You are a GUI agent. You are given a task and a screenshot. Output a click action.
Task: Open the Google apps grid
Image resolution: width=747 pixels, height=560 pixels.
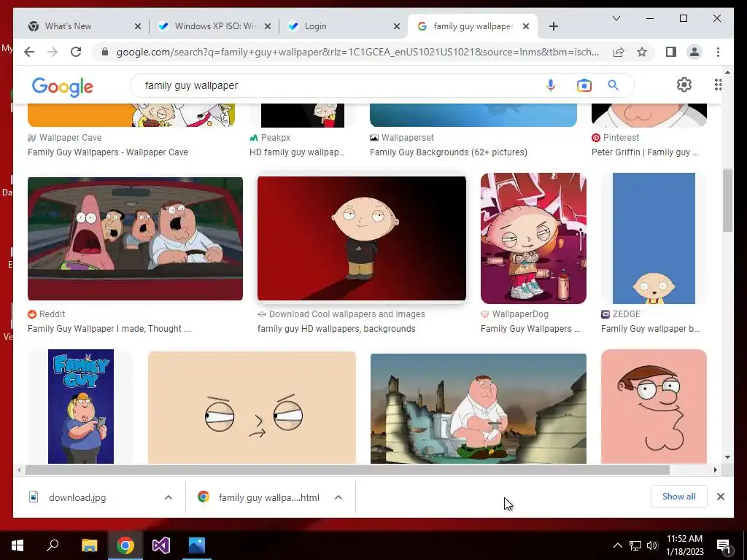[x=718, y=85]
